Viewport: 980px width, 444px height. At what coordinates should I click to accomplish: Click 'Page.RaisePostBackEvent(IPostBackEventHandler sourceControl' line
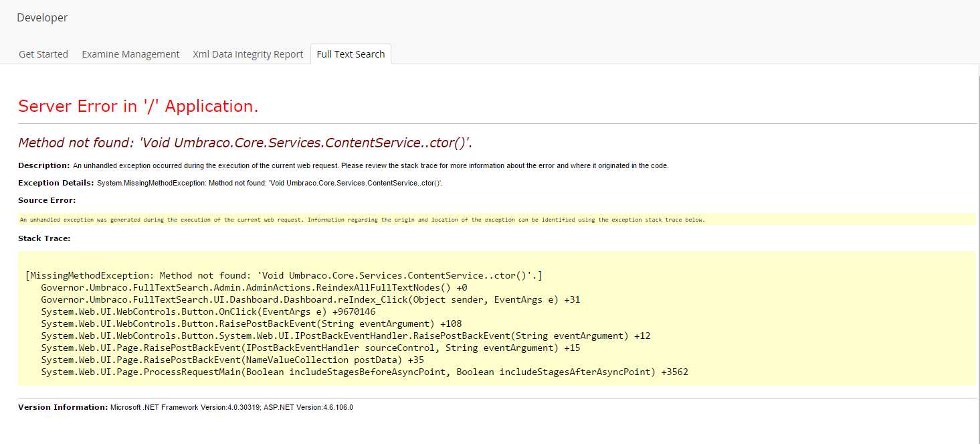coord(310,348)
